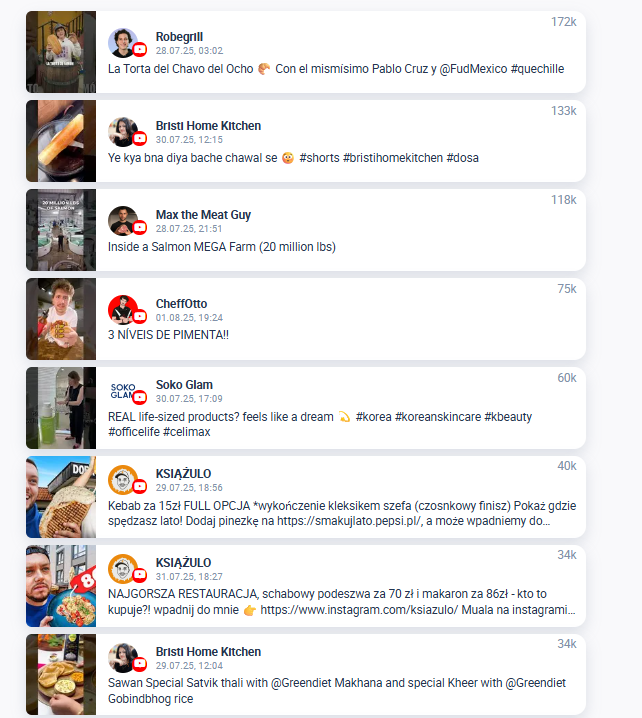The image size is (642, 718).
Task: Open the CheffOtto channel name link
Action: 181,304
